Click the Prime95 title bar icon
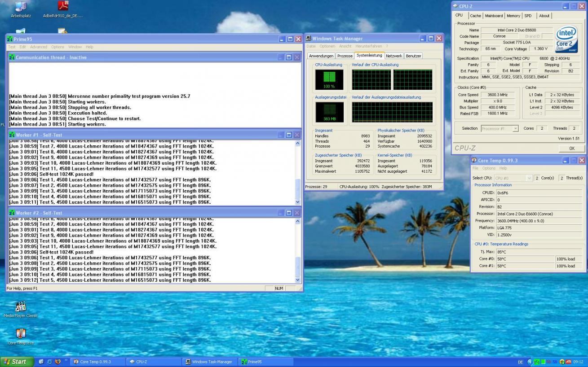 tap(10, 39)
